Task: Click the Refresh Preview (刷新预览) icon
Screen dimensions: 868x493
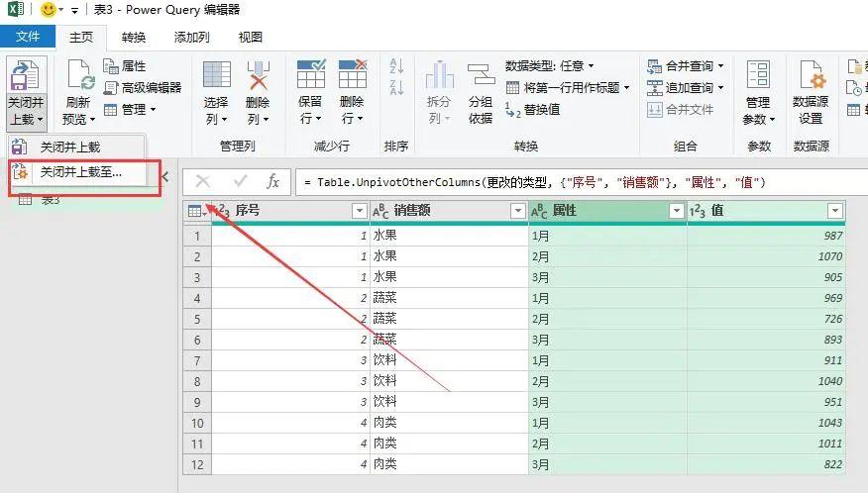Action: [x=77, y=77]
